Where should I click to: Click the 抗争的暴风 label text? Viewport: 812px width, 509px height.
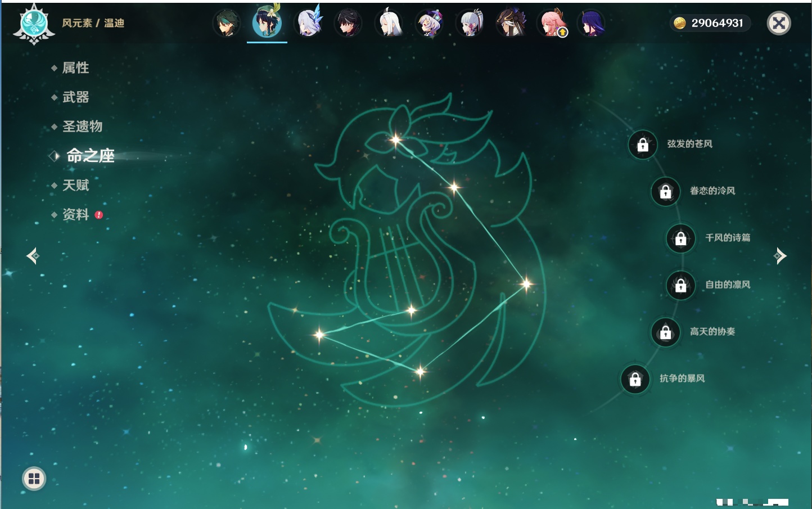coord(682,379)
